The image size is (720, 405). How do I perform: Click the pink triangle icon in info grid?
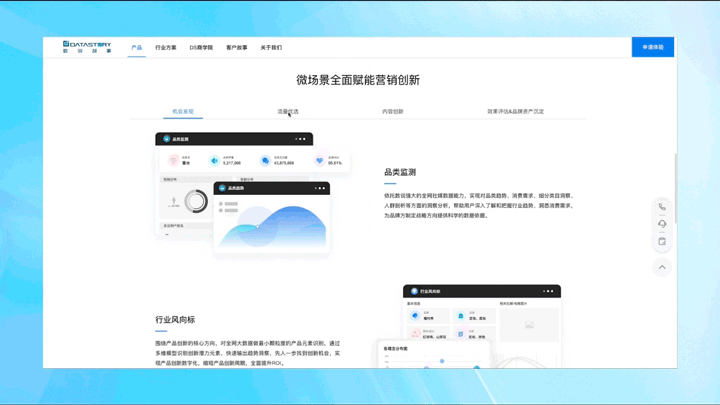(x=415, y=334)
